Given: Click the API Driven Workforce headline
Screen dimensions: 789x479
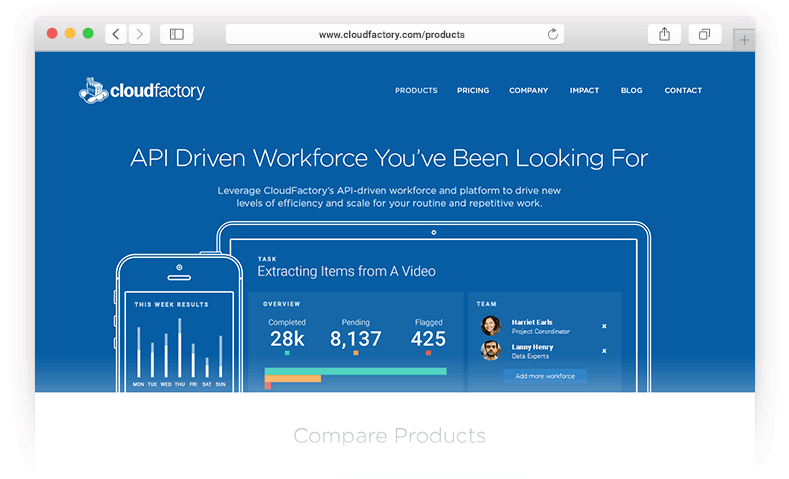Looking at the screenshot, I should 389,158.
